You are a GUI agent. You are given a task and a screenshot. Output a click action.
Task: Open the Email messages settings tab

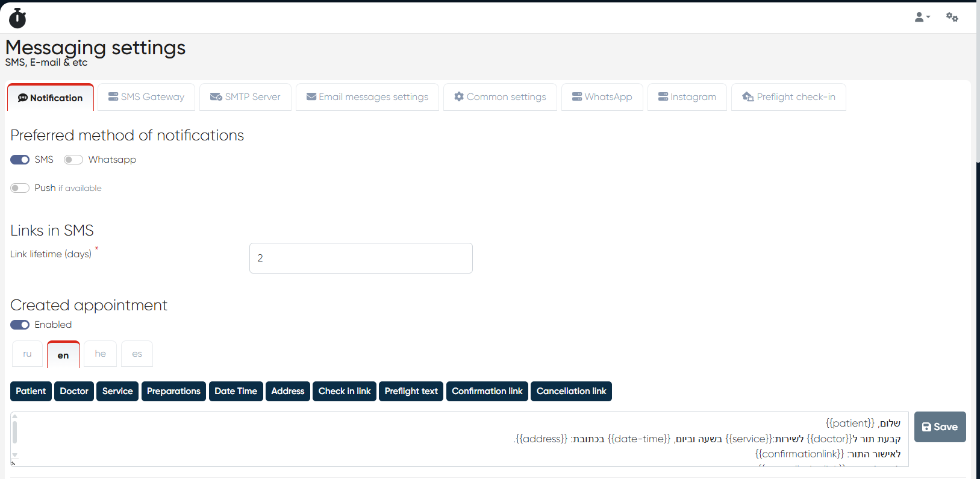(367, 97)
